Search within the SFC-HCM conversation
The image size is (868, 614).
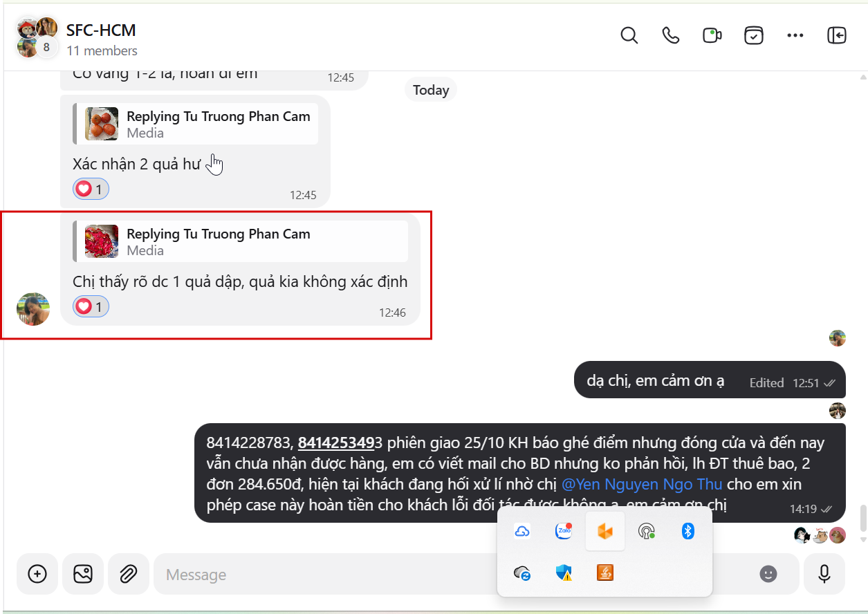pyautogui.click(x=629, y=35)
